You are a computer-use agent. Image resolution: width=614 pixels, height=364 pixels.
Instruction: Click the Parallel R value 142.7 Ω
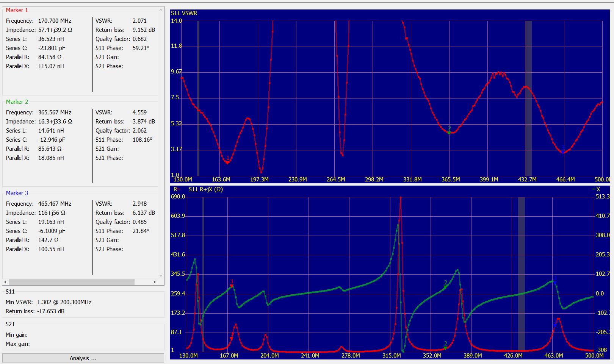pyautogui.click(x=48, y=240)
